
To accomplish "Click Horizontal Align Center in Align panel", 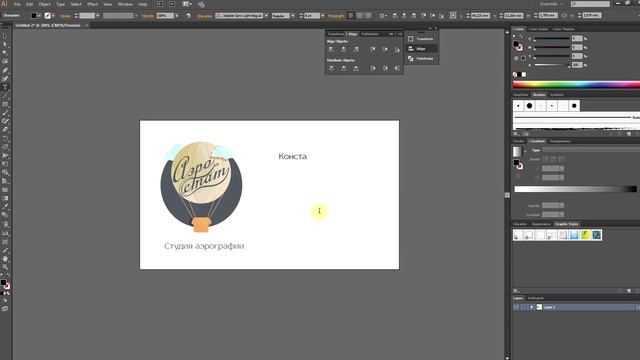I will coord(344,49).
